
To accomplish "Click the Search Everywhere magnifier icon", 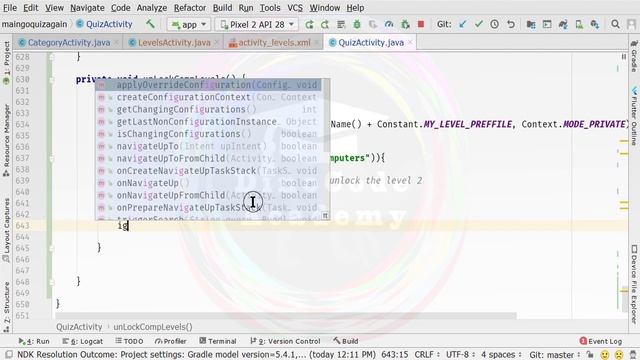I will coord(615,24).
